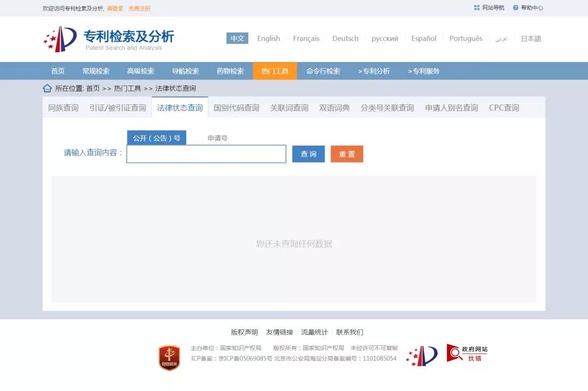Switch to the 同族查询 tab
The image size is (588, 391).
(63, 108)
